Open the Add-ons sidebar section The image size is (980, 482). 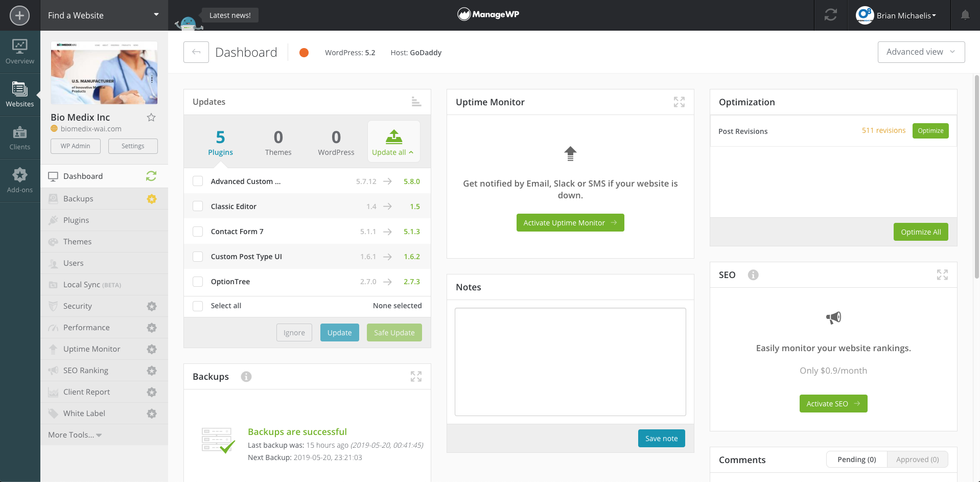coord(20,181)
